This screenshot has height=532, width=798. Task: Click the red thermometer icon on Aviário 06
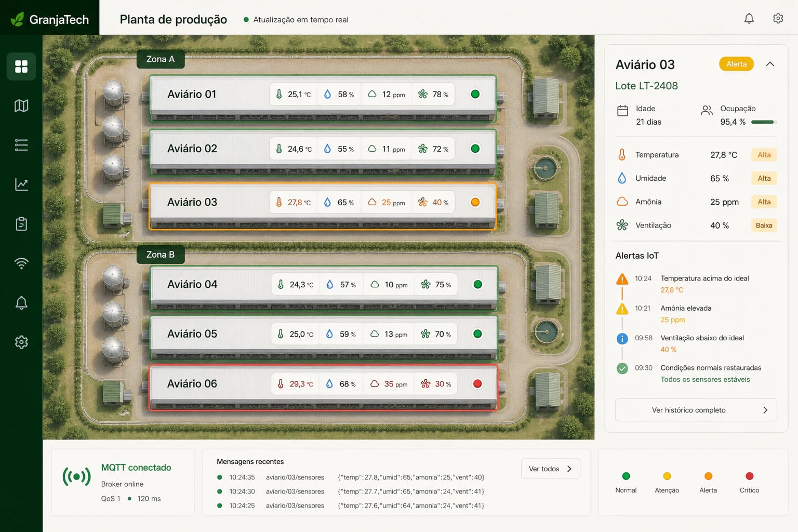coord(281,384)
